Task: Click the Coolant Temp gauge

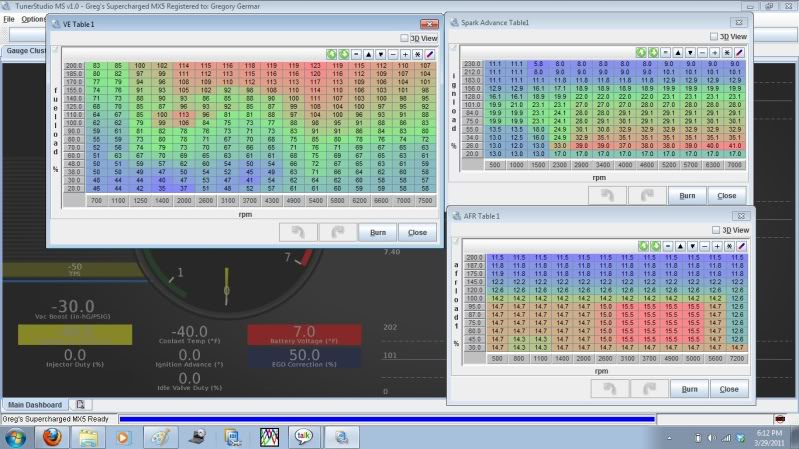Action: point(189,334)
